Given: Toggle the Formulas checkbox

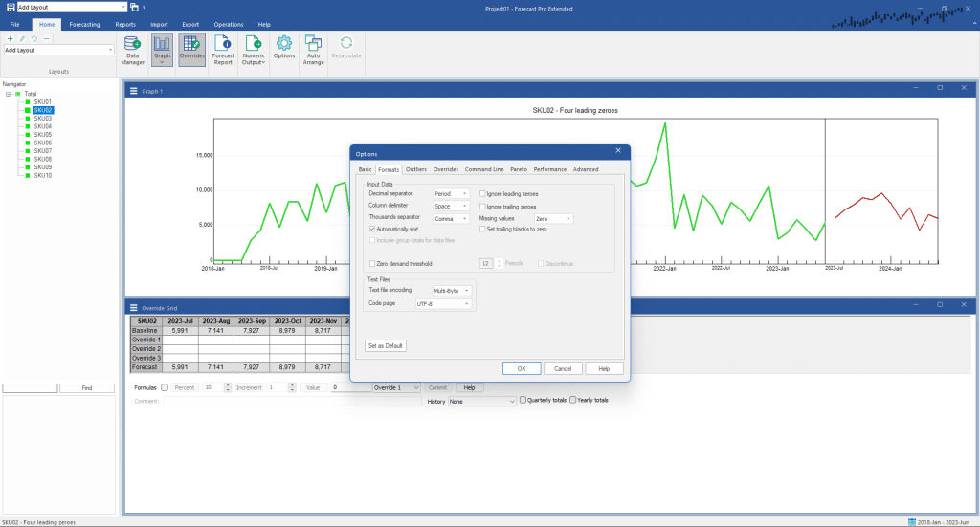Looking at the screenshot, I should tap(165, 387).
